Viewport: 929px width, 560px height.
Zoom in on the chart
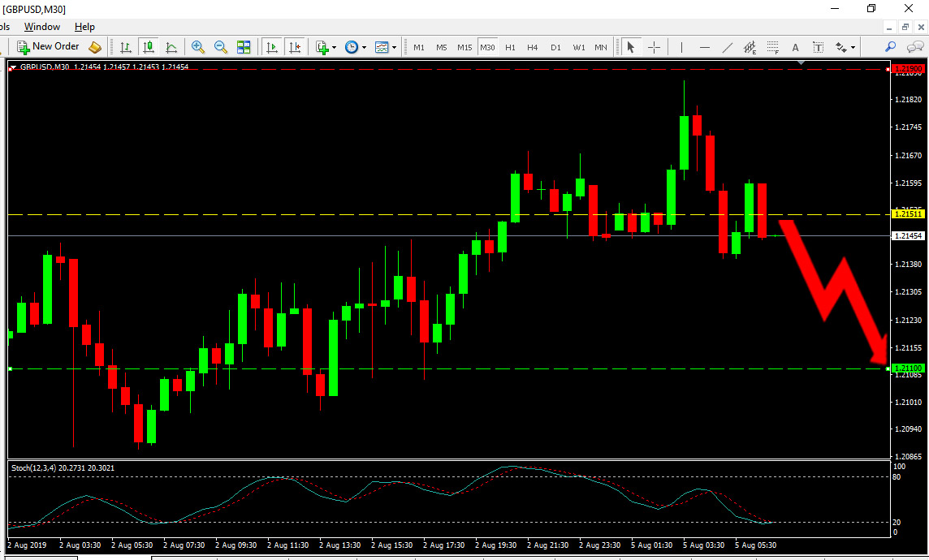coord(198,47)
